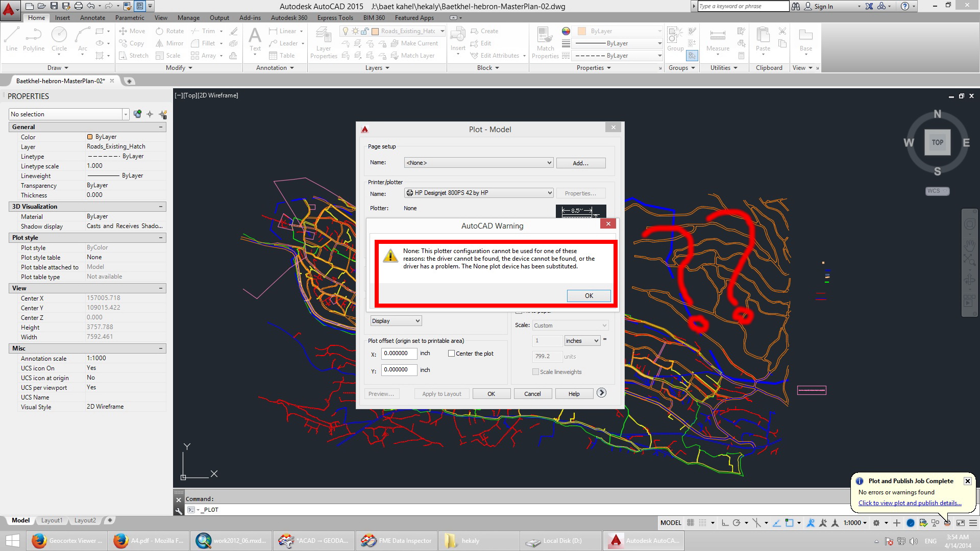This screenshot has height=551, width=980.
Task: Switch to the Insert ribbon tab
Action: tap(62, 18)
